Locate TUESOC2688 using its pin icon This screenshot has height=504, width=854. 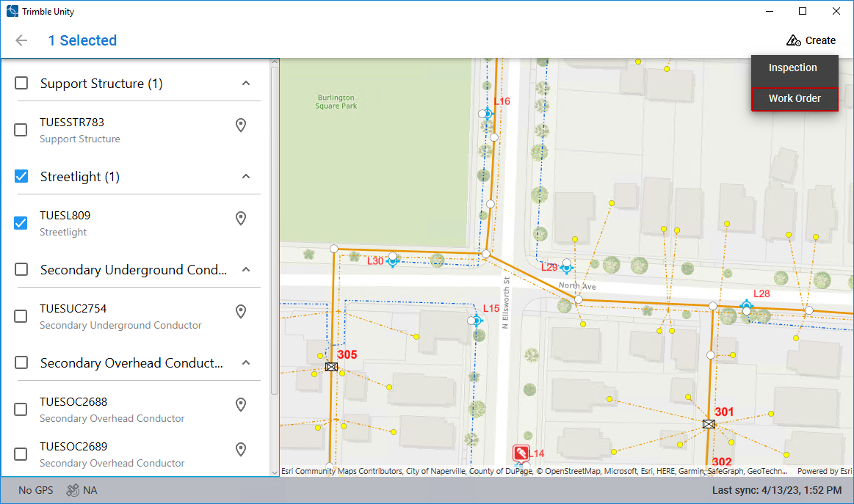click(x=240, y=405)
